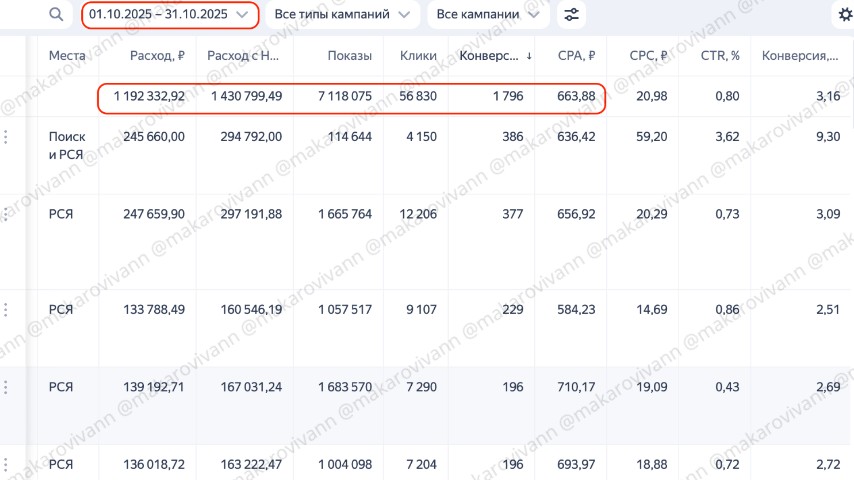Viewport: 854px width, 480px height.
Task: Open row menu for 139 192,71 row
Action: tap(8, 386)
